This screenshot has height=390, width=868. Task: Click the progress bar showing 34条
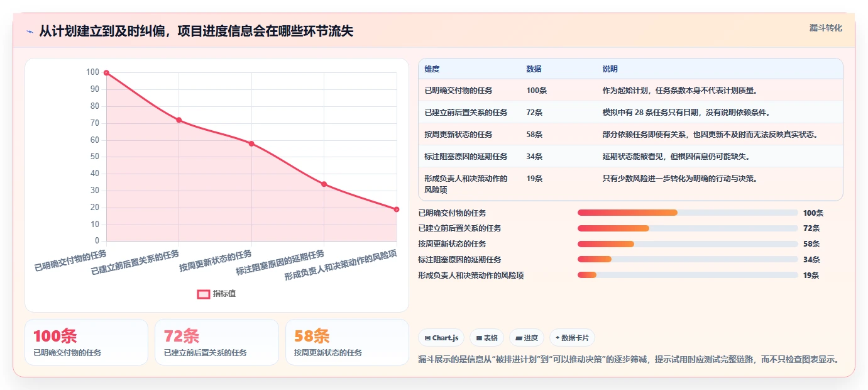[x=688, y=259]
